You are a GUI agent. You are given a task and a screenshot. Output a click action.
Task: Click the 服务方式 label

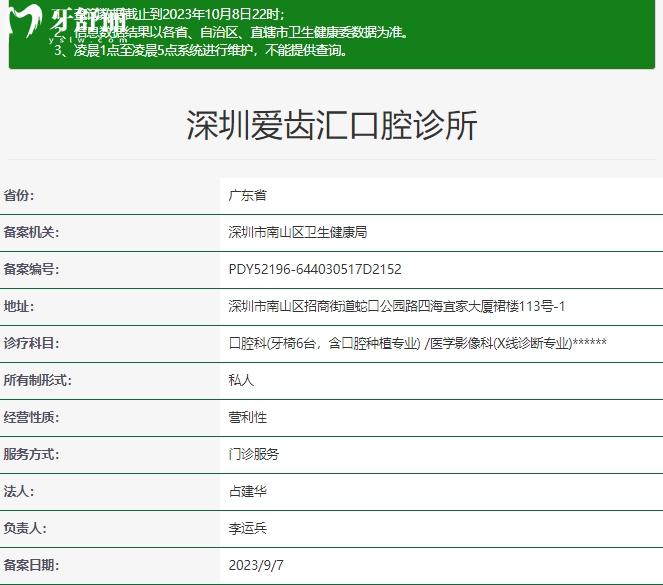click(31, 454)
